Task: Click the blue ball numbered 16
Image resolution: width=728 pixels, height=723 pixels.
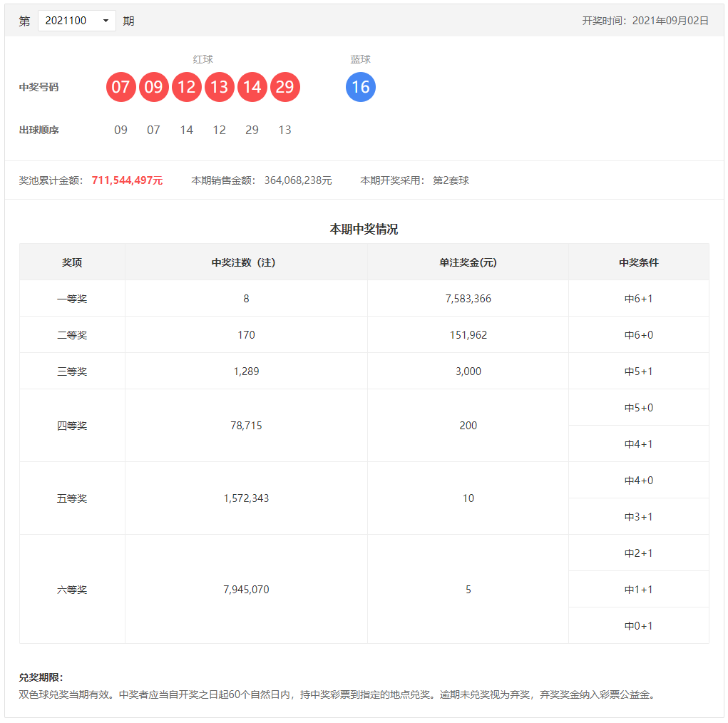Action: click(361, 87)
